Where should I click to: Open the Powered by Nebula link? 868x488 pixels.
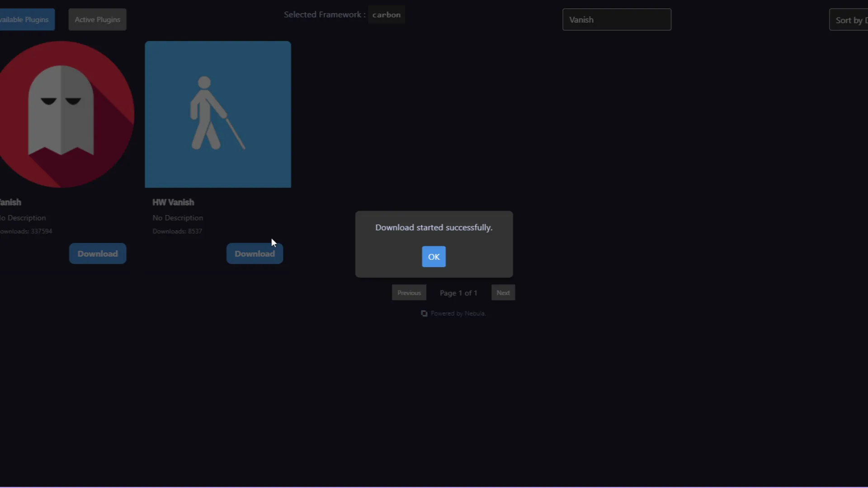coord(458,313)
